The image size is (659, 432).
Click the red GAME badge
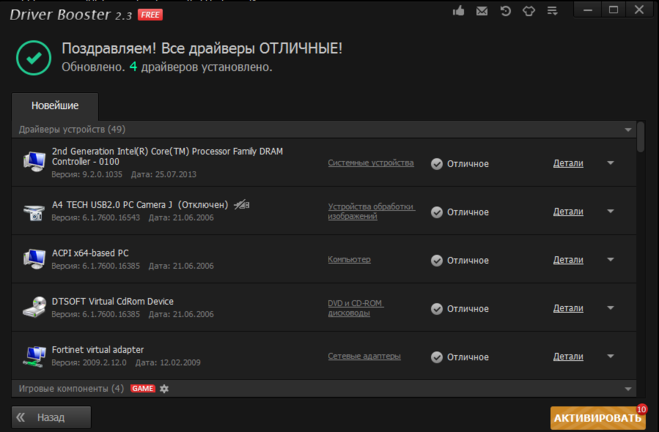[142, 389]
